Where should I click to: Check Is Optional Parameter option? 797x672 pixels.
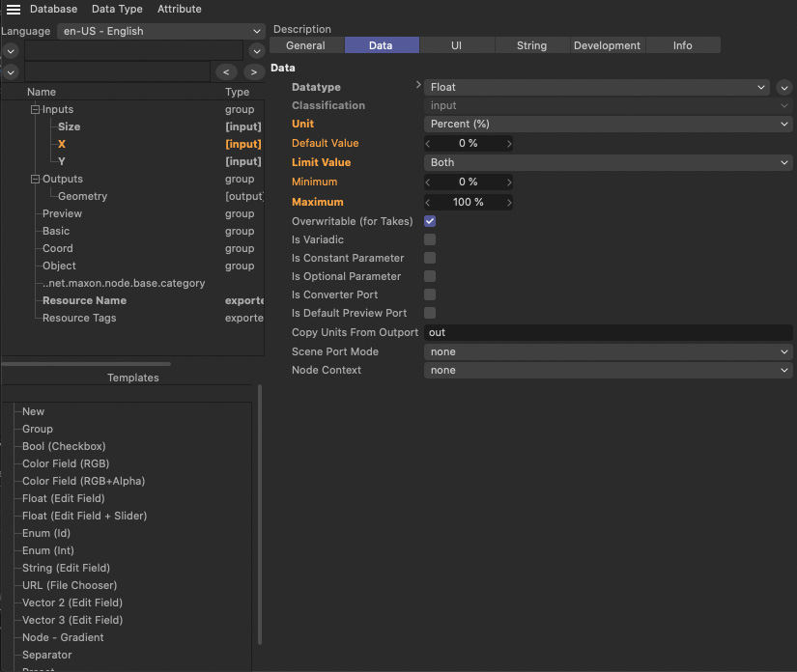coord(430,276)
